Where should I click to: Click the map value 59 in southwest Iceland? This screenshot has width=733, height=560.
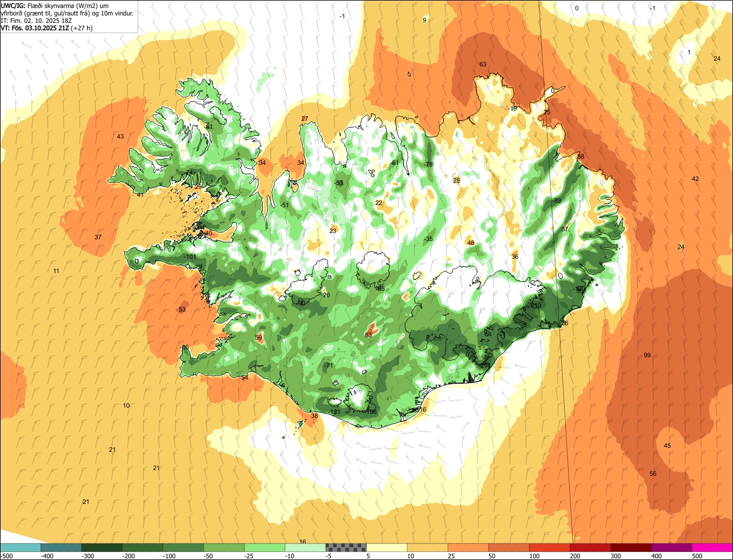[x=258, y=338]
